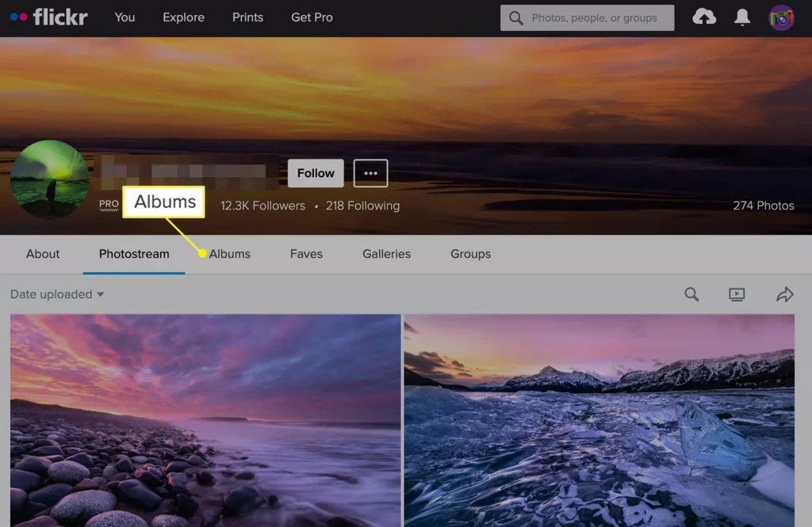Image resolution: width=812 pixels, height=527 pixels.
Task: Check notifications via the bell icon
Action: 742,17
